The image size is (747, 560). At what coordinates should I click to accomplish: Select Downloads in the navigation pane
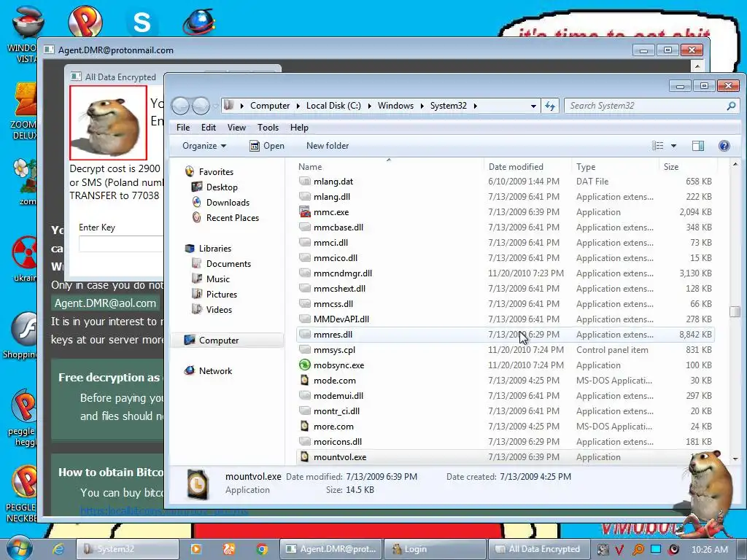tap(228, 203)
